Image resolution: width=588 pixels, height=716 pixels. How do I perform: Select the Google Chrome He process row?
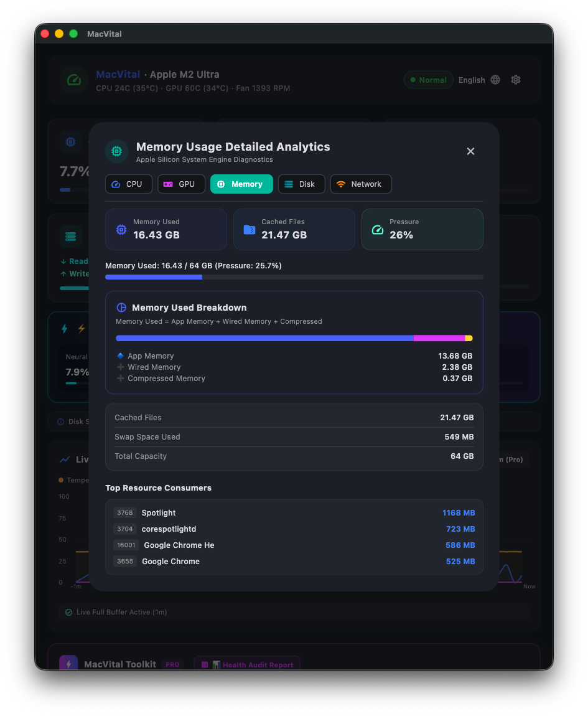coord(294,545)
